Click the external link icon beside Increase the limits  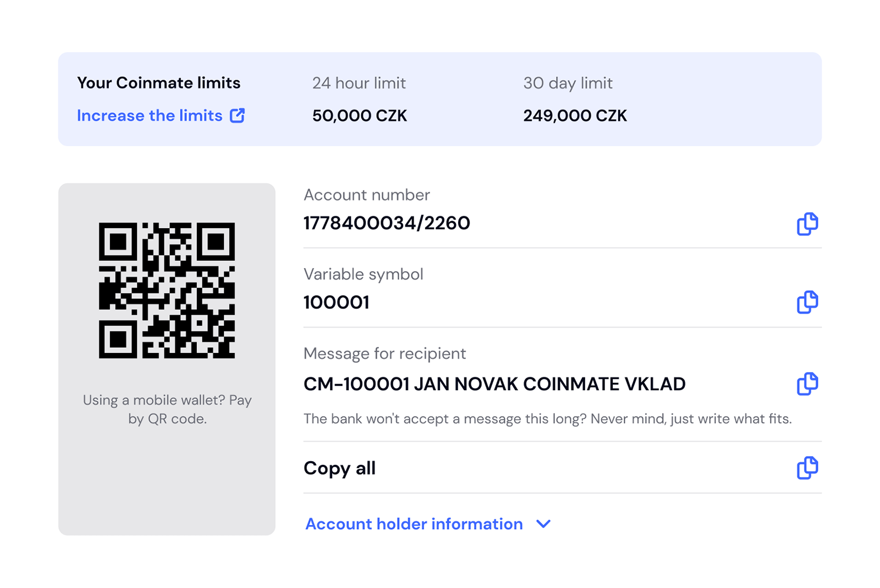click(x=237, y=115)
